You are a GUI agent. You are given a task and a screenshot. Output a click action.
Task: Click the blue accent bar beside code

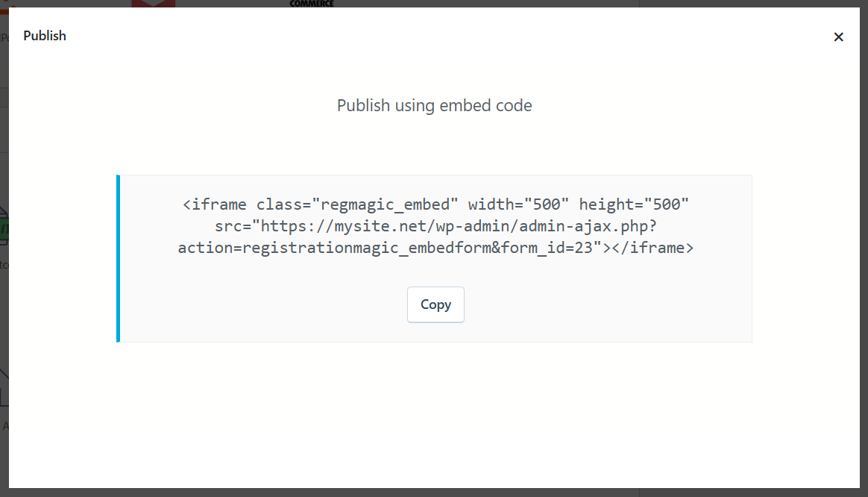click(118, 258)
